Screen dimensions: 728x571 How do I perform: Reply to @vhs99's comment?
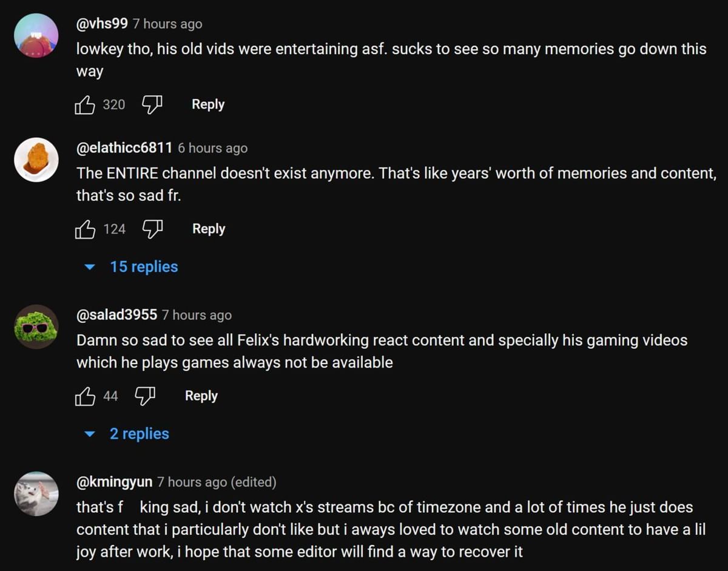(x=207, y=104)
